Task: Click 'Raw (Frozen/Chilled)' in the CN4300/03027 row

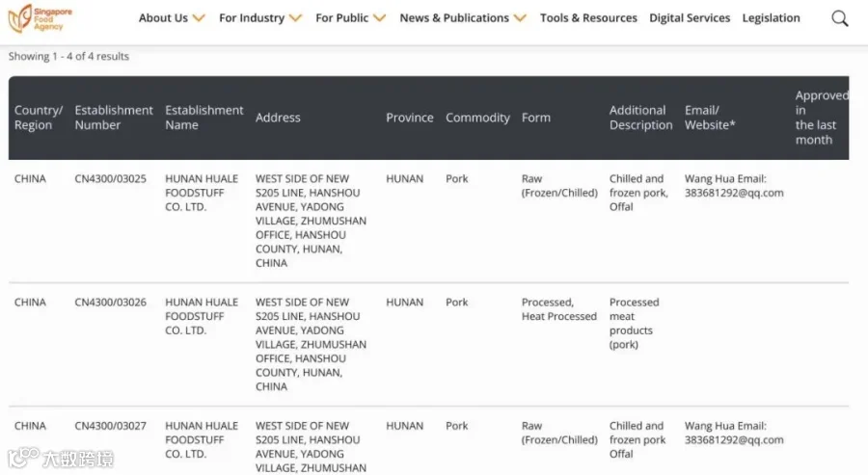Action: (x=559, y=433)
